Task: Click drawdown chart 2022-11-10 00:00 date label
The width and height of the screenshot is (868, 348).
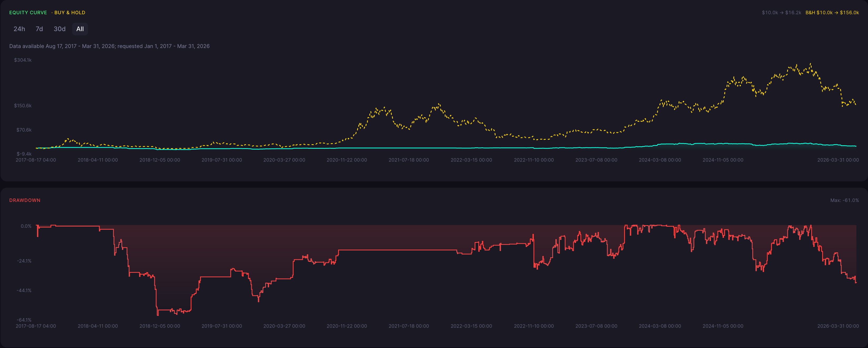Action: point(534,326)
